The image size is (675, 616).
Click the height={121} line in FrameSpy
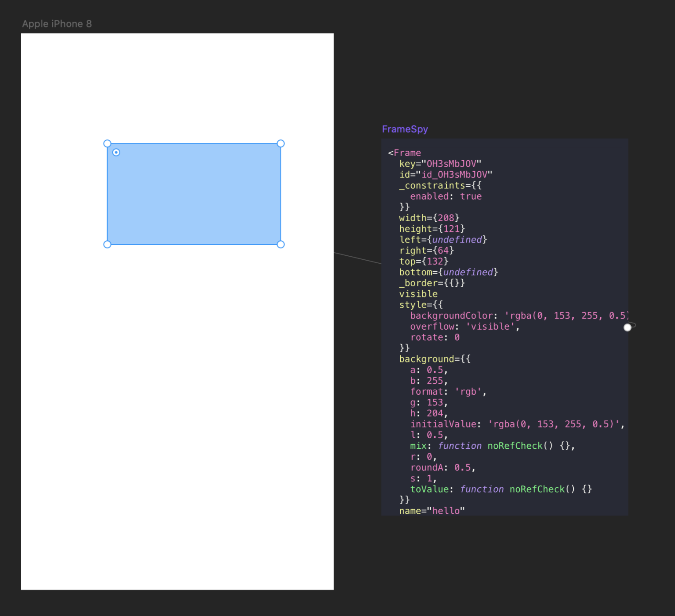tap(432, 229)
